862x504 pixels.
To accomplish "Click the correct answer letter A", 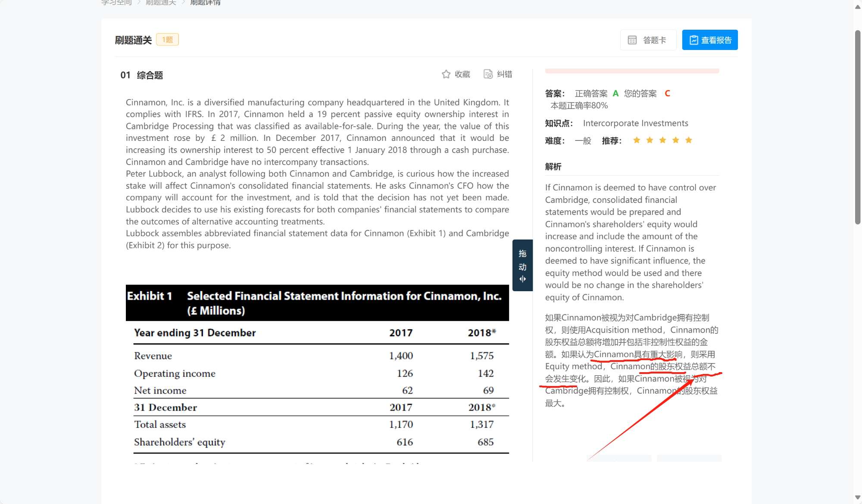I will (615, 93).
